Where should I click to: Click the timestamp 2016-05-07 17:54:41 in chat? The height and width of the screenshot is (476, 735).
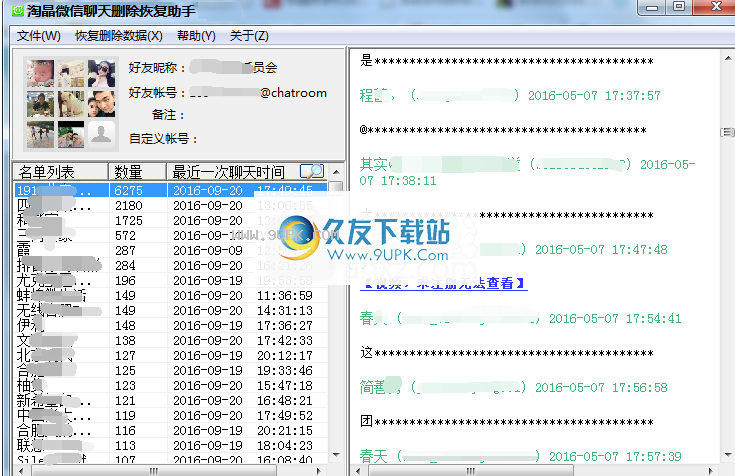pyautogui.click(x=615, y=319)
